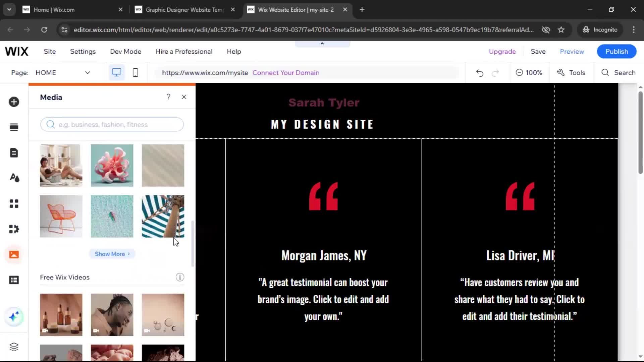Select the pink bubbles video thumbnail
Viewport: 644px width, 362px height.
coord(163,315)
